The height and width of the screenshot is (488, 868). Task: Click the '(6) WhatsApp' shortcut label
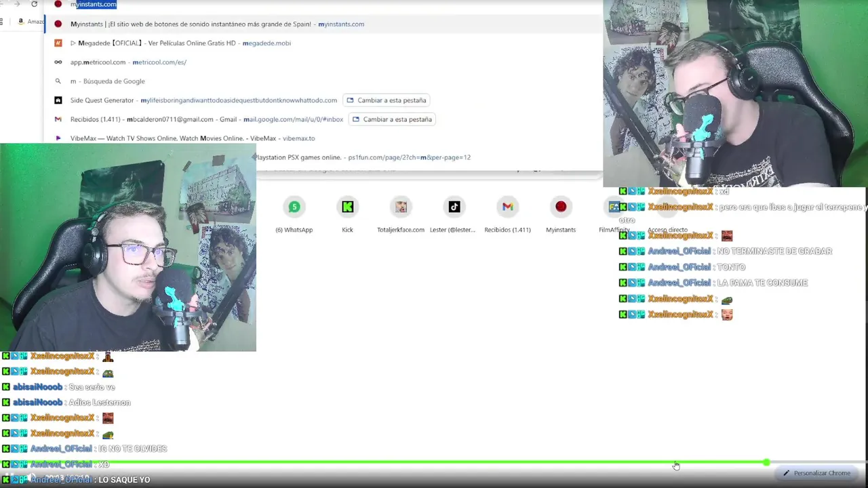[294, 230]
